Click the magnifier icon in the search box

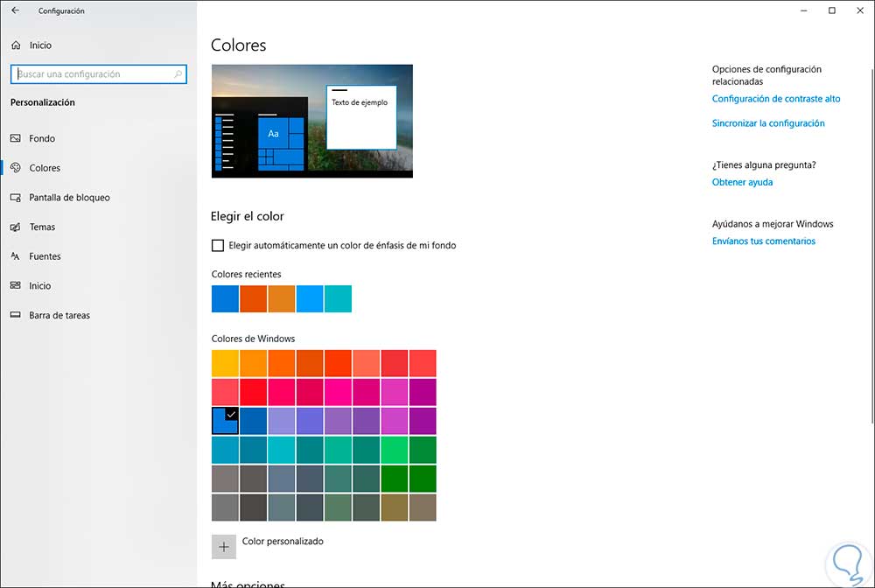(178, 73)
